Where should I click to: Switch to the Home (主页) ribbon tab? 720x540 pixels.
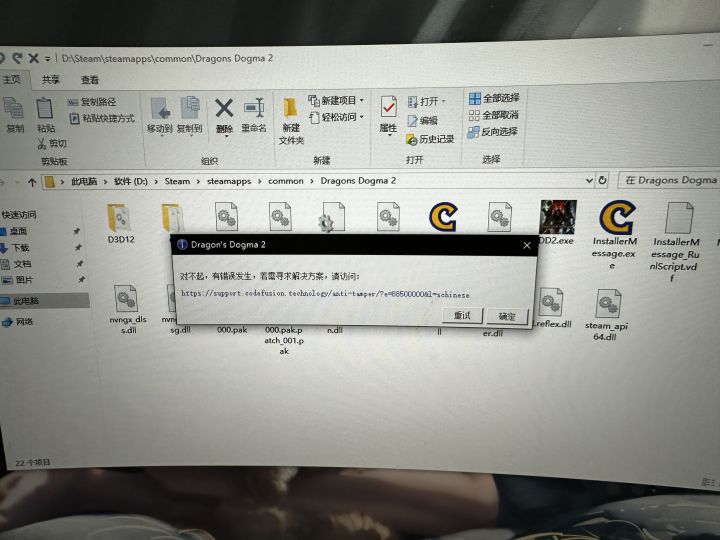pyautogui.click(x=12, y=79)
